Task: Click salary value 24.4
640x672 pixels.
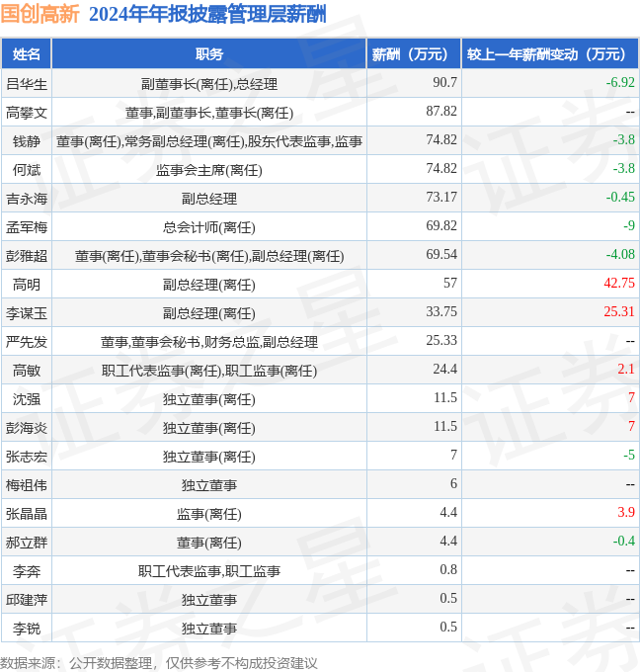Action: (x=444, y=369)
